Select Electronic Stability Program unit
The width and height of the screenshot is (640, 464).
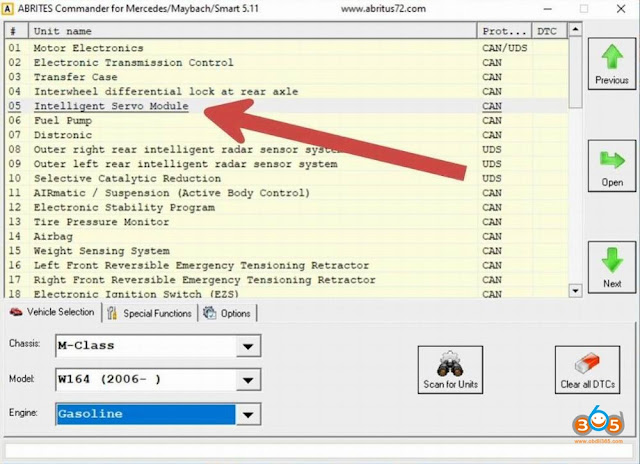coord(286,207)
